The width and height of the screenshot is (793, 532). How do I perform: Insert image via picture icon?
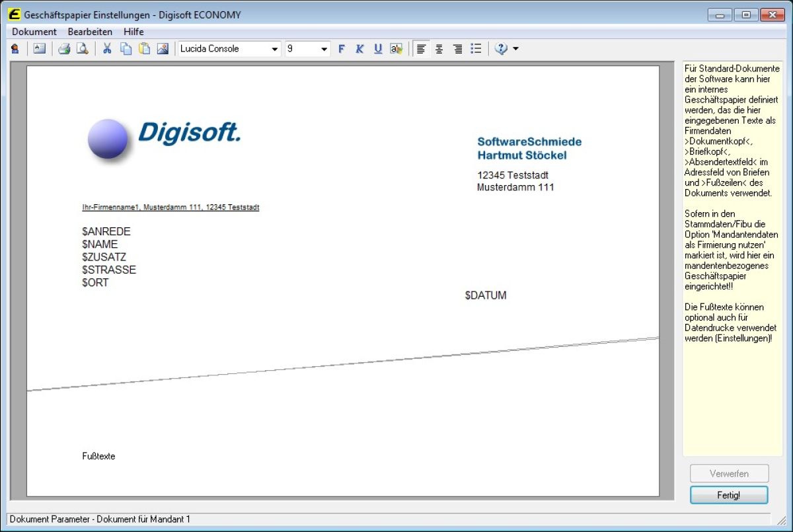(x=163, y=49)
